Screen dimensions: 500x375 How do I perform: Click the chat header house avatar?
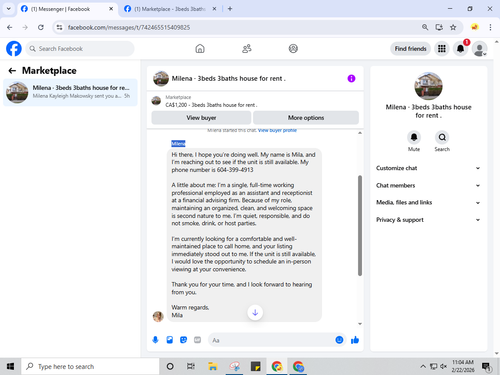click(161, 78)
